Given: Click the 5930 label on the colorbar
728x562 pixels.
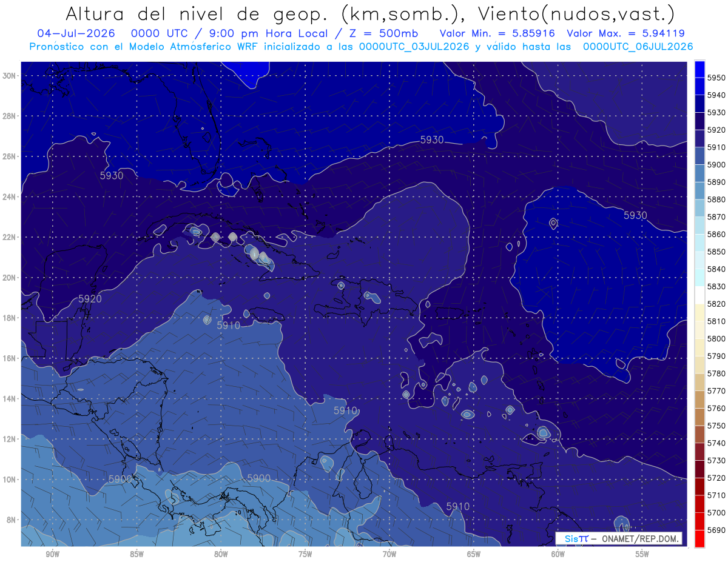Looking at the screenshot, I should click(x=716, y=112).
